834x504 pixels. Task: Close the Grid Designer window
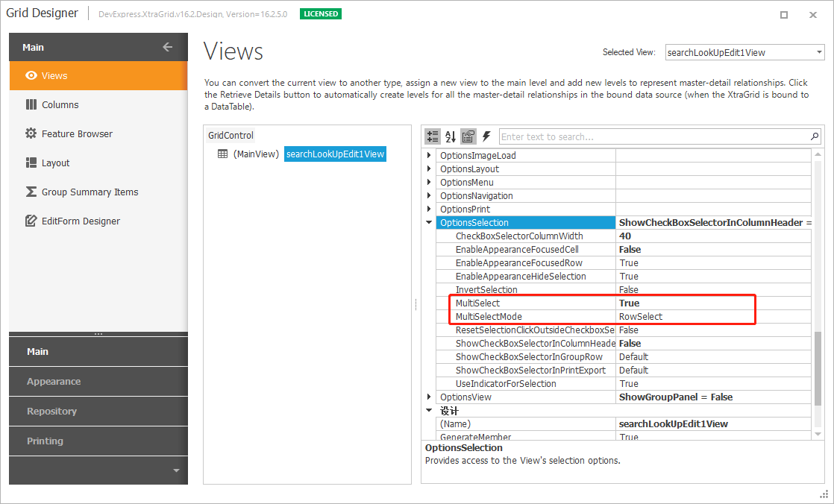tap(812, 15)
